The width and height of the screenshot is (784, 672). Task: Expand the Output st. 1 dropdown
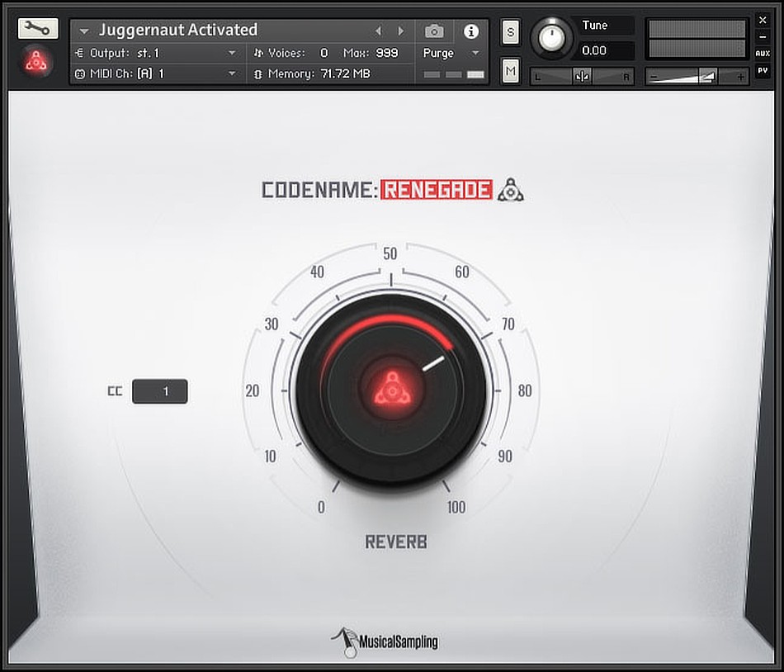pyautogui.click(x=232, y=53)
